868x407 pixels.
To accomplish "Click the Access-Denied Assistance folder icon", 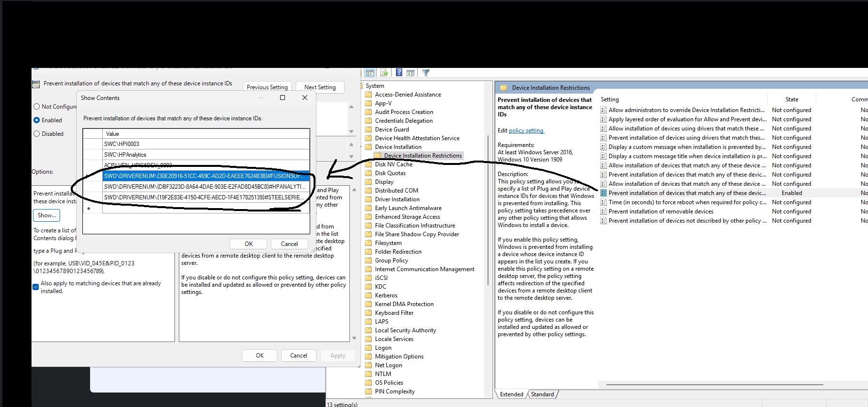I will (368, 95).
